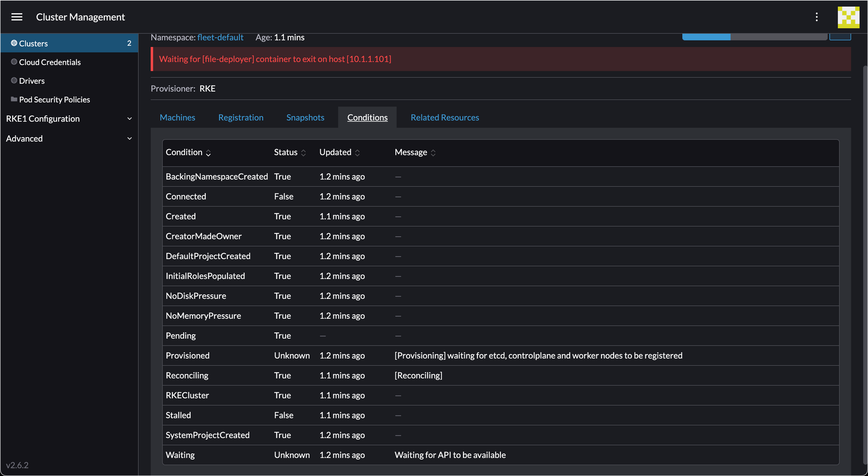868x476 pixels.
Task: Click the cluster provisioning progress bar
Action: (x=754, y=37)
